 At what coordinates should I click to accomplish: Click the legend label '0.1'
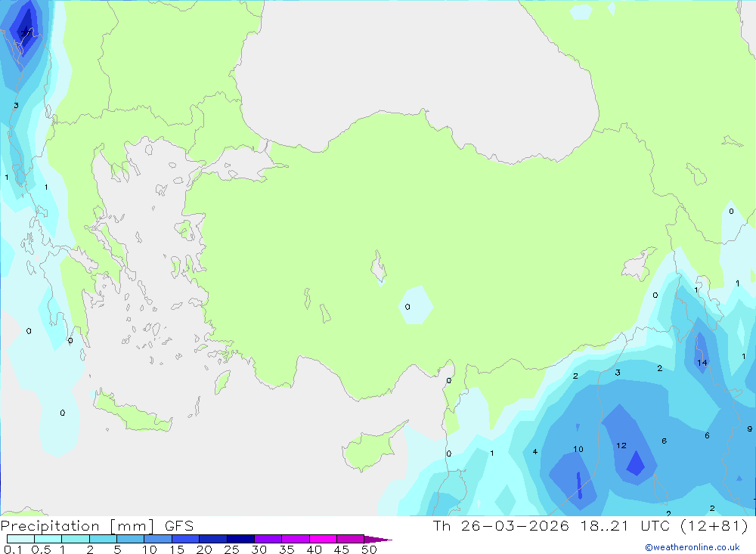coord(13,549)
